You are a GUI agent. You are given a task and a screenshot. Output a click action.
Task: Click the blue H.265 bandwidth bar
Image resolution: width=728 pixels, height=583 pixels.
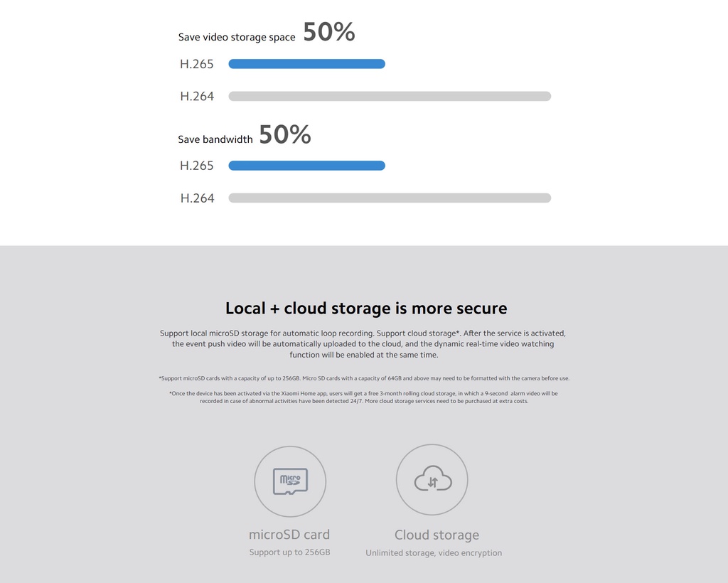[307, 166]
